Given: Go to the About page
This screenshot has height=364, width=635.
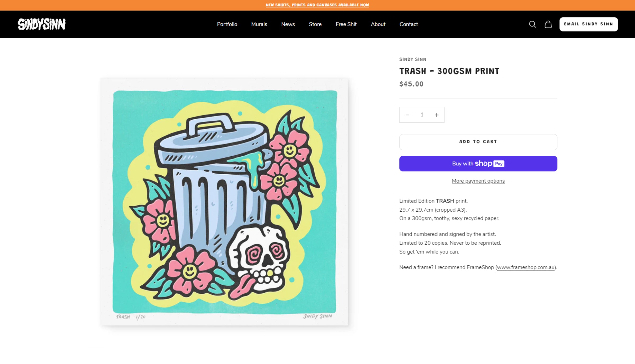Looking at the screenshot, I should (x=378, y=24).
